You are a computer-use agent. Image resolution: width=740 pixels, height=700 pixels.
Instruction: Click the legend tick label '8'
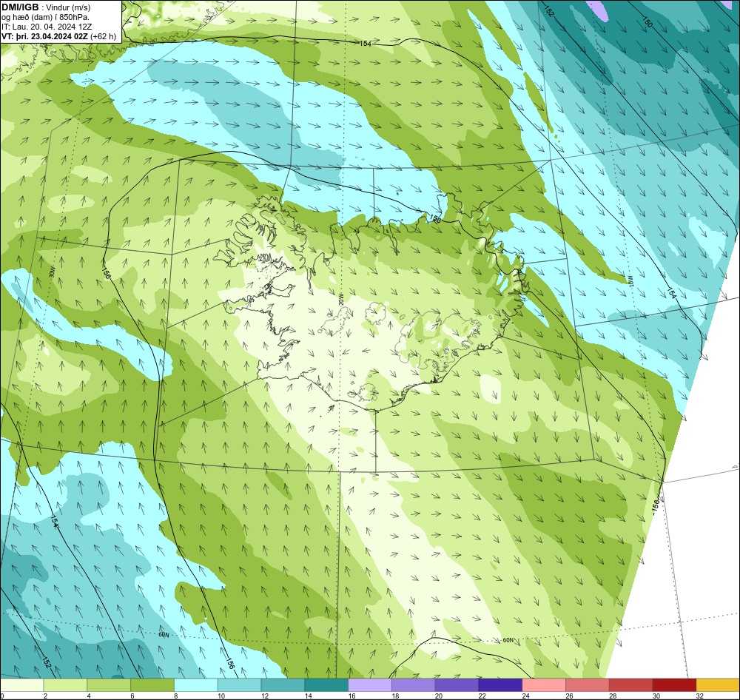(x=175, y=696)
